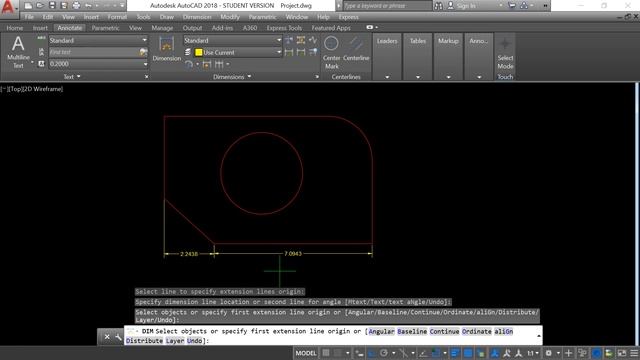This screenshot has width=640, height=360.
Task: Choose the Distribute command option
Action: [x=144, y=340]
